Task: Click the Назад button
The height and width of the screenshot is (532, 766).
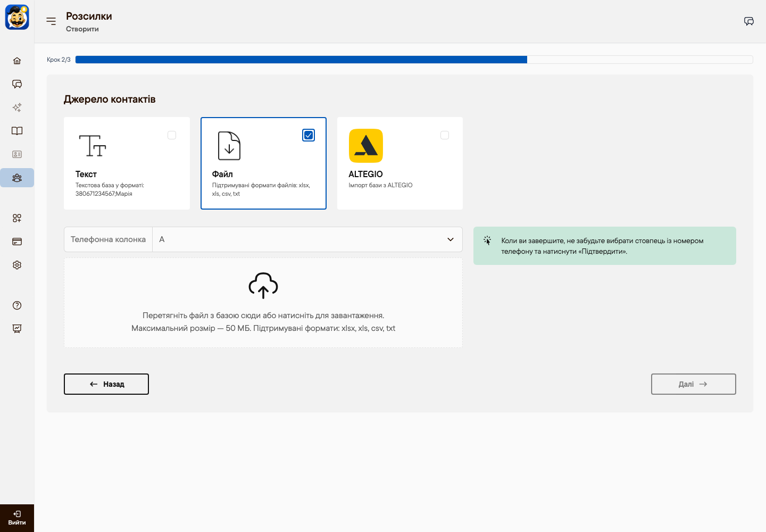Action: 106,384
